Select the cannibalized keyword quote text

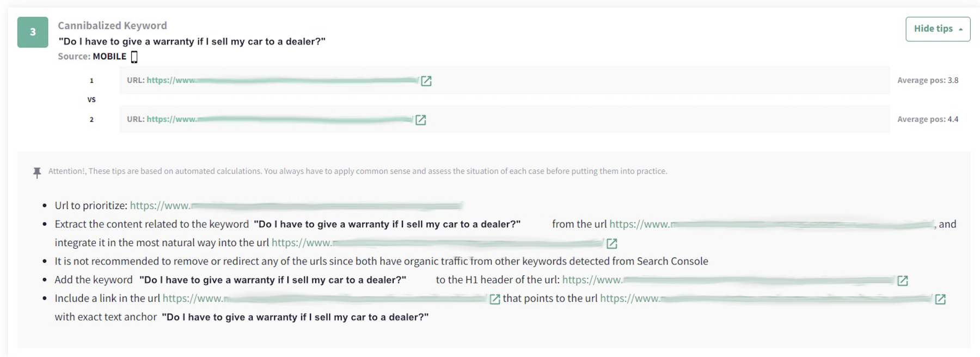point(192,40)
